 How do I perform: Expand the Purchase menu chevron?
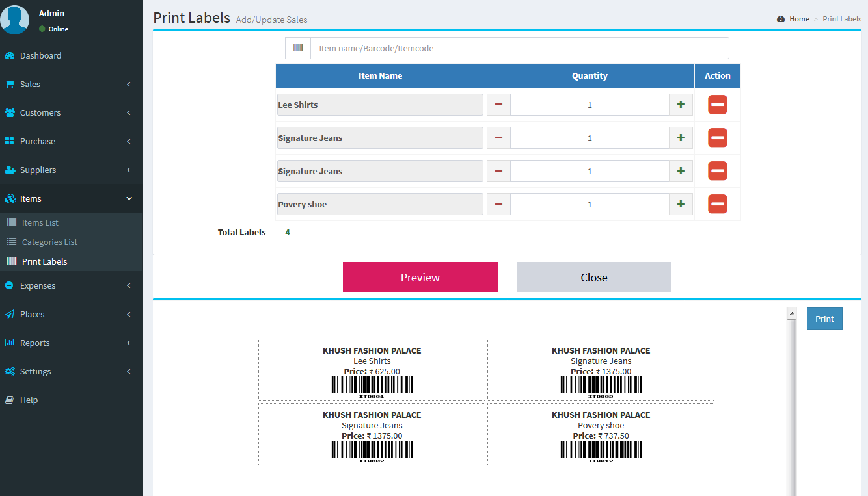[x=129, y=142]
